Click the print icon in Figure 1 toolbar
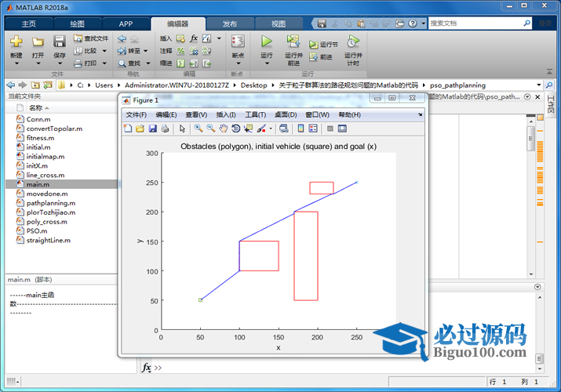 165,129
